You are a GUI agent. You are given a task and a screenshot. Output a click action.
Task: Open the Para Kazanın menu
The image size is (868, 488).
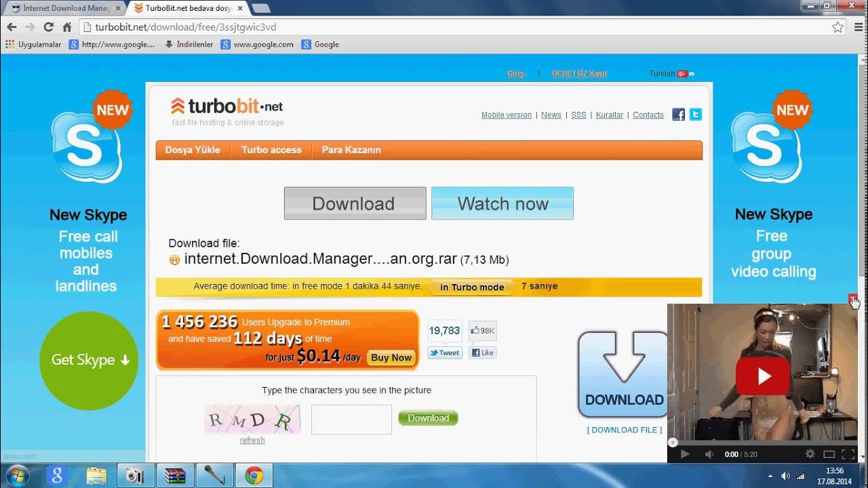(x=351, y=150)
